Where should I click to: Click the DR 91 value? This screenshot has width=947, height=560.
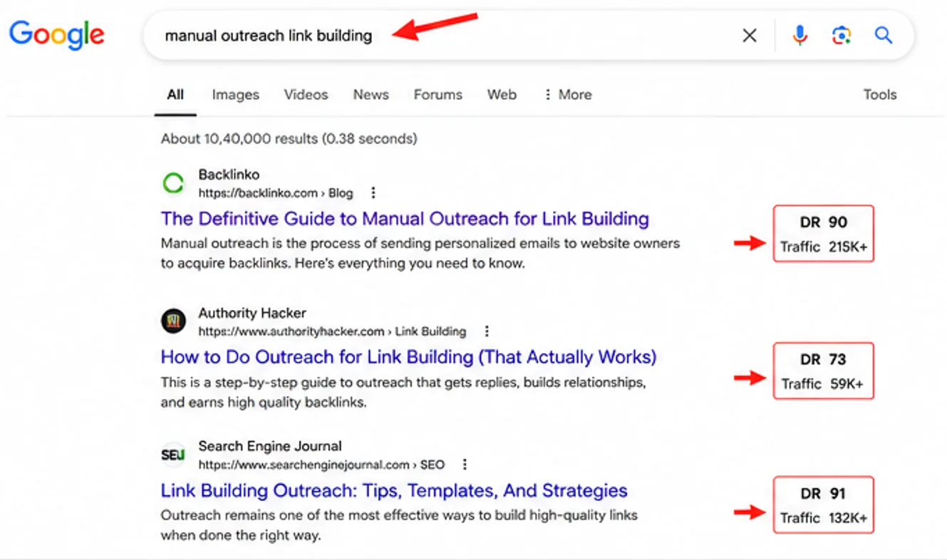(x=823, y=493)
